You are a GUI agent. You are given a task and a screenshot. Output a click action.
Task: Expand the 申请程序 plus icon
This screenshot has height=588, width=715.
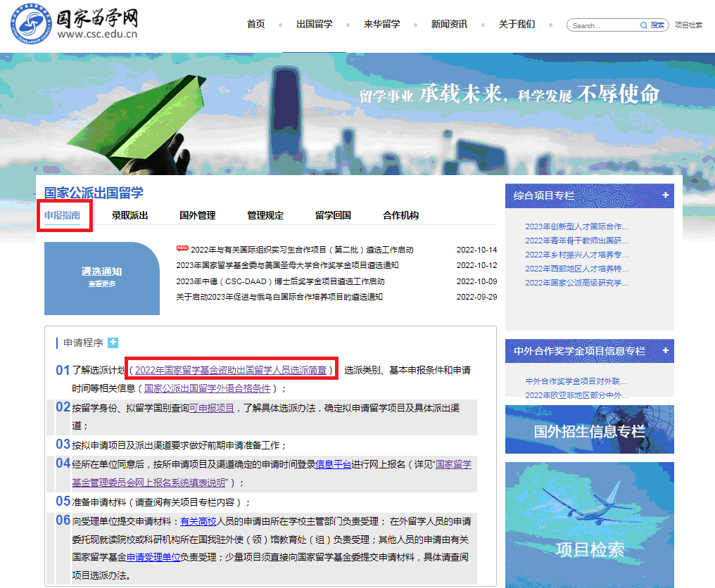(x=113, y=343)
